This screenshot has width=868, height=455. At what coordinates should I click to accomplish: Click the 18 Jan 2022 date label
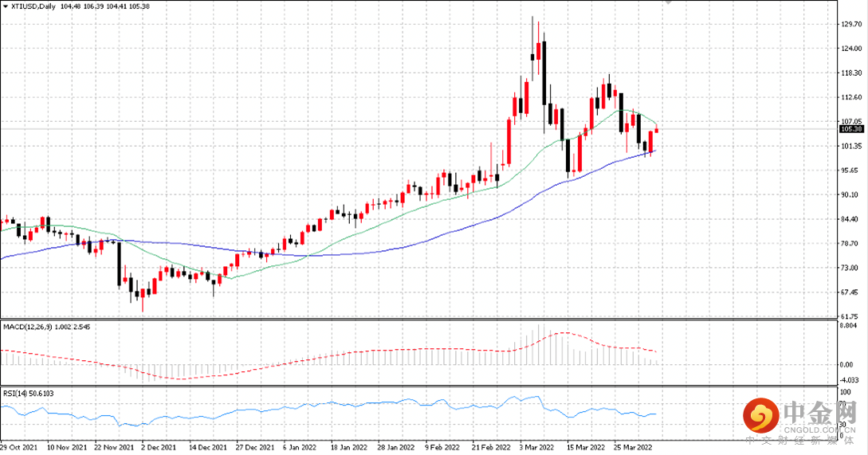click(x=349, y=447)
